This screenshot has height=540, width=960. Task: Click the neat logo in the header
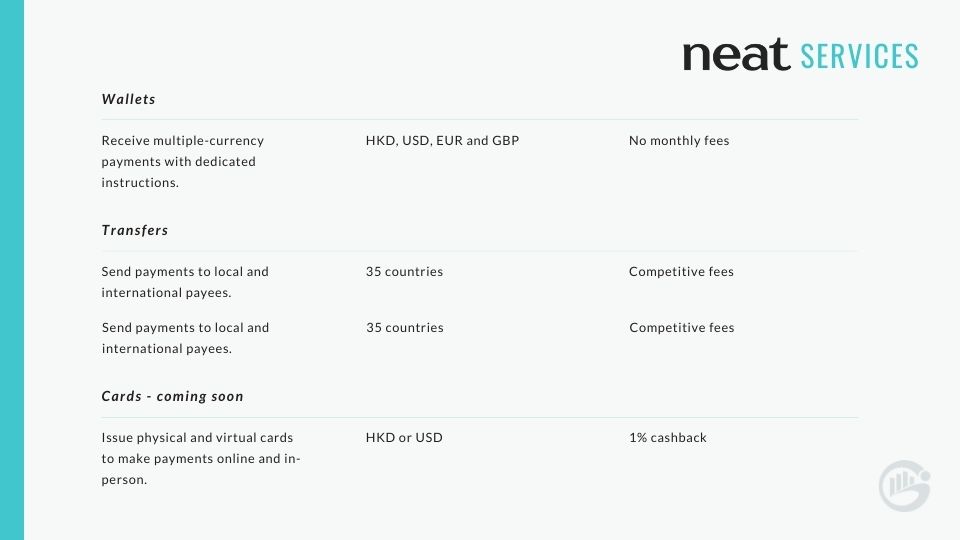pyautogui.click(x=736, y=55)
